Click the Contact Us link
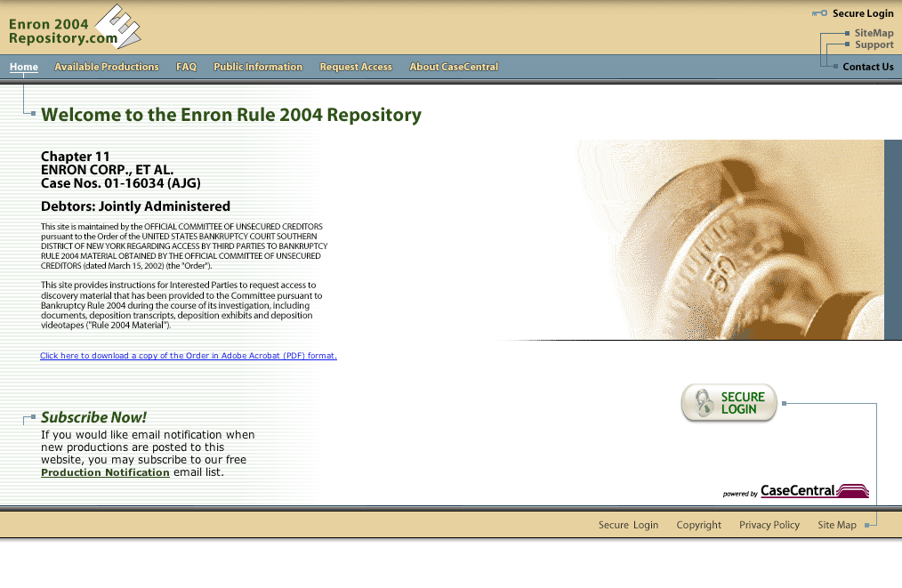 868,67
